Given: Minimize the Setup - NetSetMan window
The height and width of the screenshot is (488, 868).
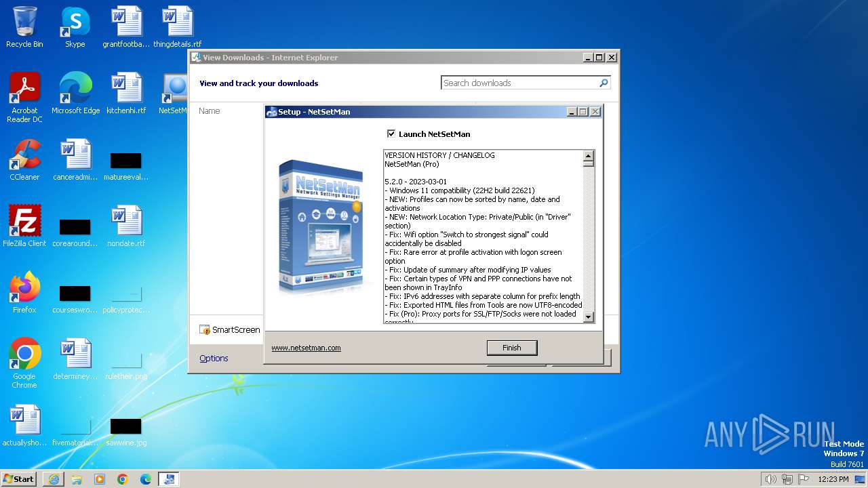Looking at the screenshot, I should [x=572, y=112].
